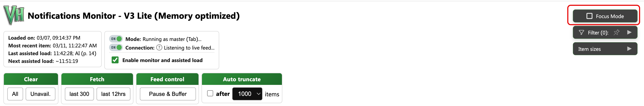Click the Feed control header
The height and width of the screenshot is (106, 644).
coord(167,79)
